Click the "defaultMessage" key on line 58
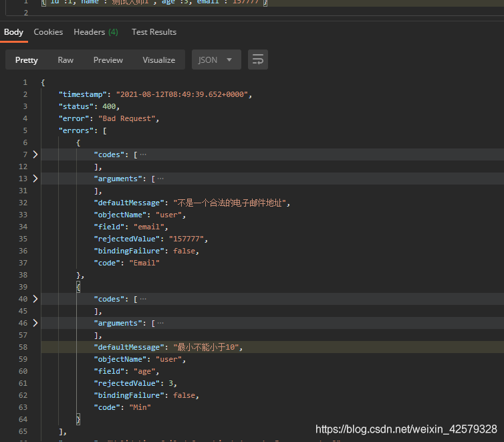 pyautogui.click(x=129, y=347)
